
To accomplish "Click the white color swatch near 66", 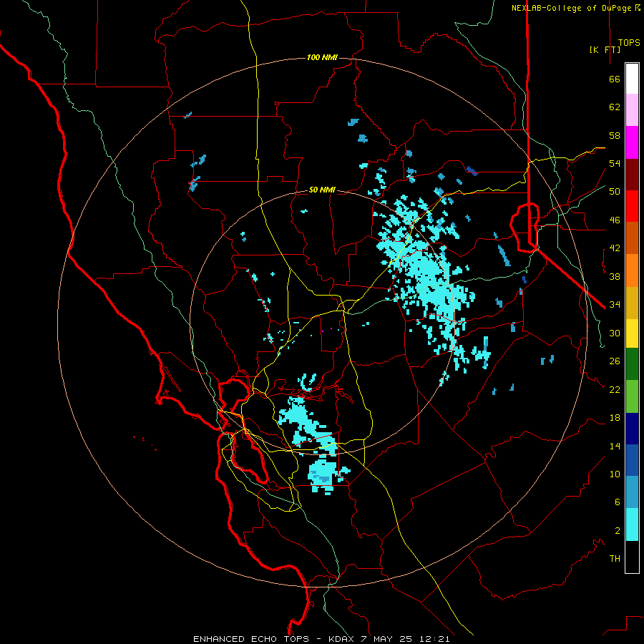I will click(x=632, y=79).
